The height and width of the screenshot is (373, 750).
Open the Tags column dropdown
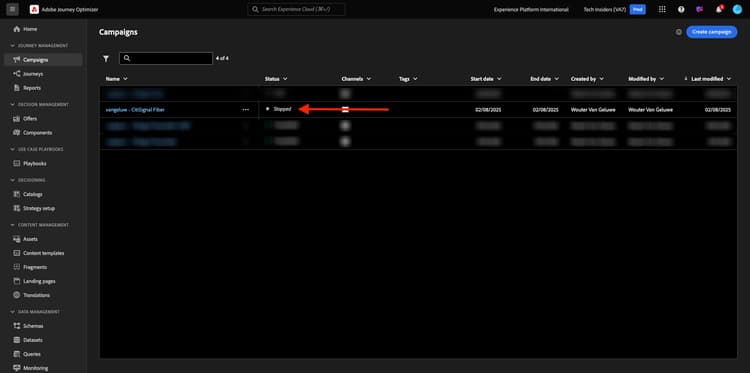click(415, 79)
